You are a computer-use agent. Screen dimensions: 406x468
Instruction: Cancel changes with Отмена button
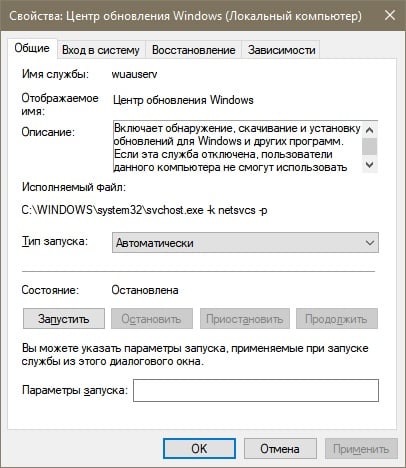280,449
